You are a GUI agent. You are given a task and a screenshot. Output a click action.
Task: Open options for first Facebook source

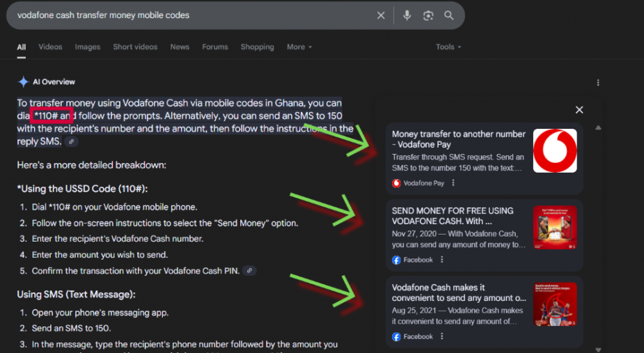pos(442,260)
